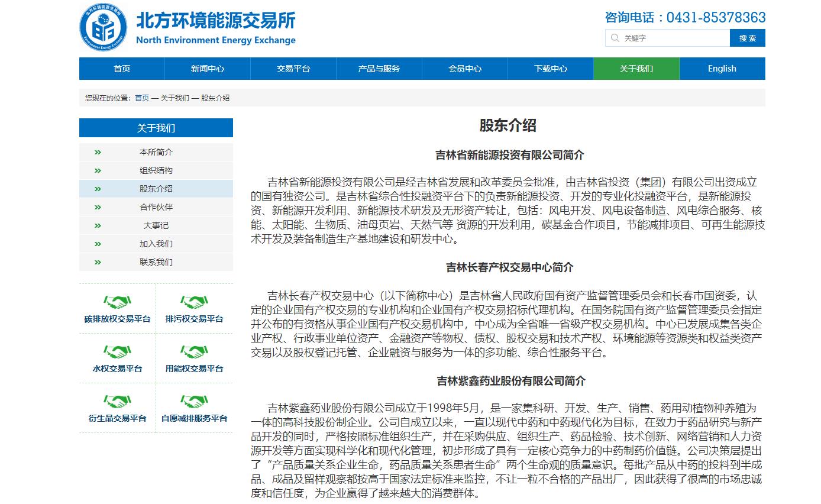821x504 pixels.
Task: Open the 排污权交易平台 text link
Action: [x=194, y=319]
